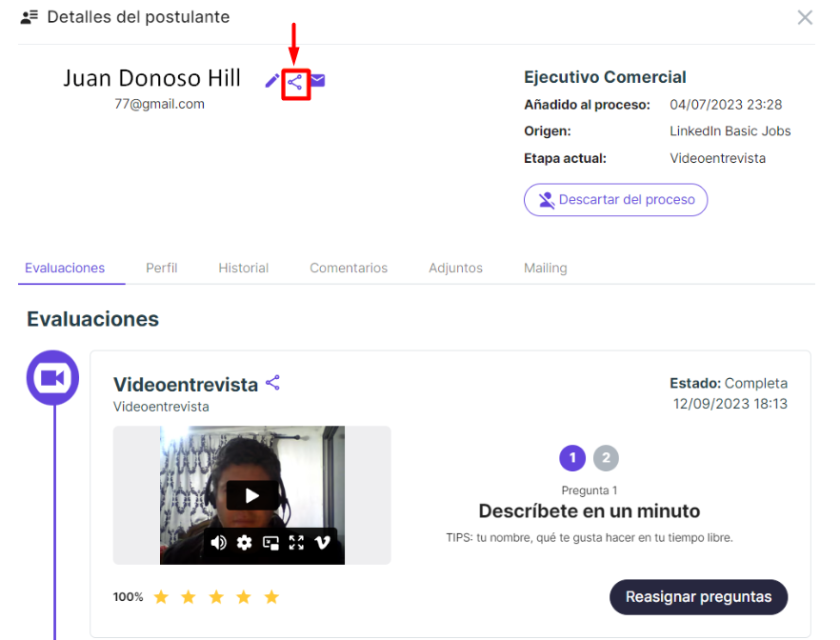Screen dimensions: 840x640
Task: Click the video thumbnail frame
Action: (251, 495)
